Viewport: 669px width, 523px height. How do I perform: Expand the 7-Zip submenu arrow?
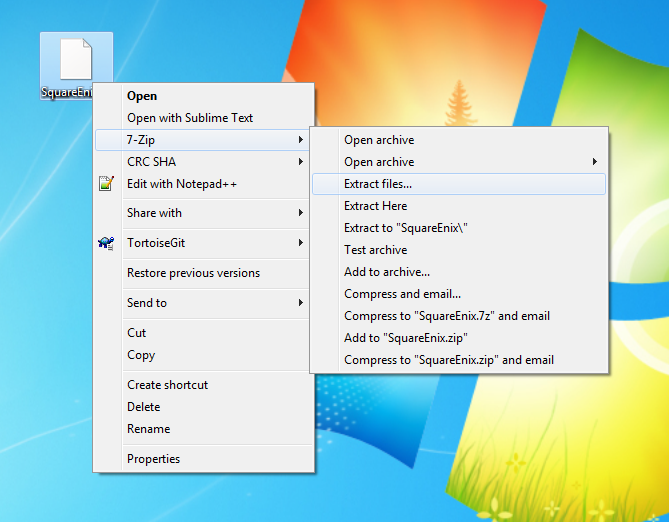[x=301, y=139]
